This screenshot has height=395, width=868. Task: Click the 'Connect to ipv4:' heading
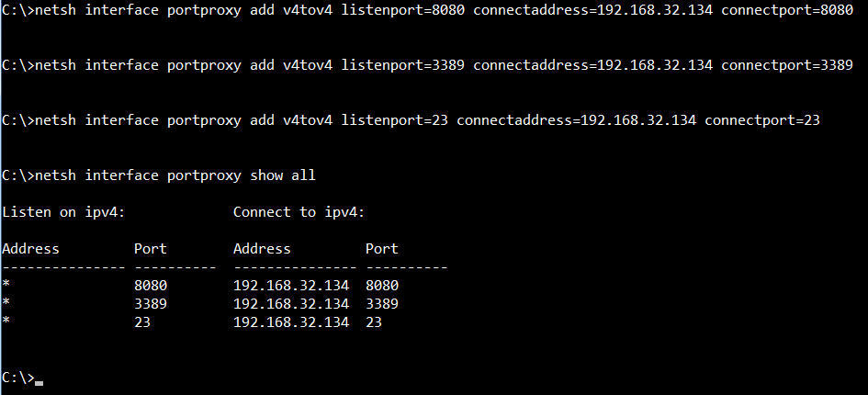click(x=299, y=212)
